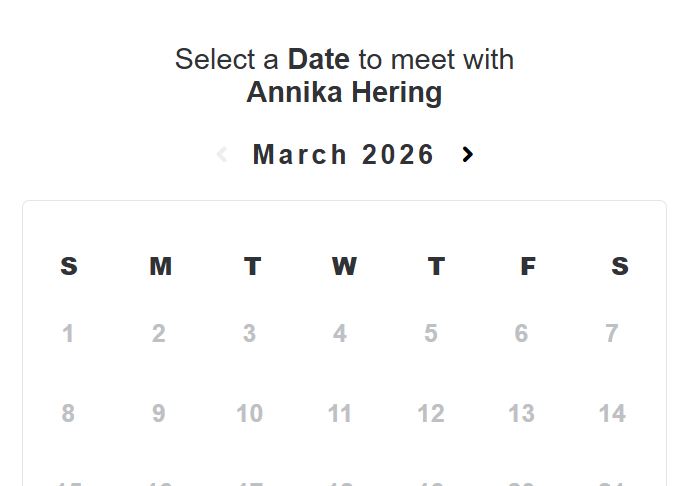Pick Sunday March 8
This screenshot has height=486, width=690.
tap(68, 414)
